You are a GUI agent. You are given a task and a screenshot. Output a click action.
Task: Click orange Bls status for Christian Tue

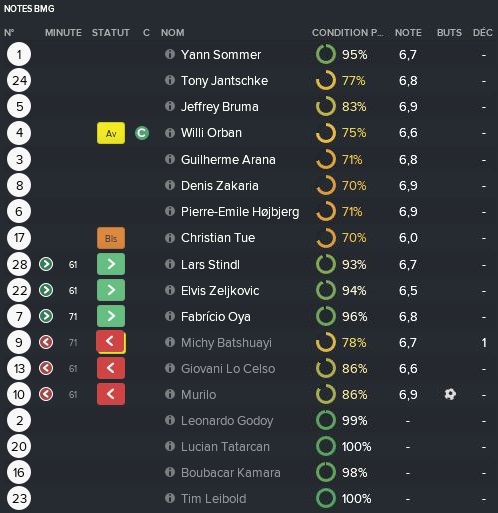[111, 238]
